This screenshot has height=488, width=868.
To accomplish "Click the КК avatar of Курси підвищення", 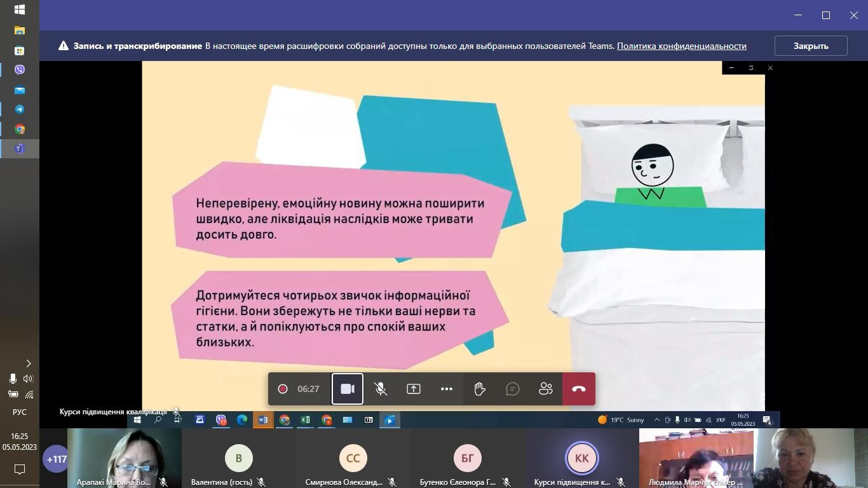I will (581, 457).
